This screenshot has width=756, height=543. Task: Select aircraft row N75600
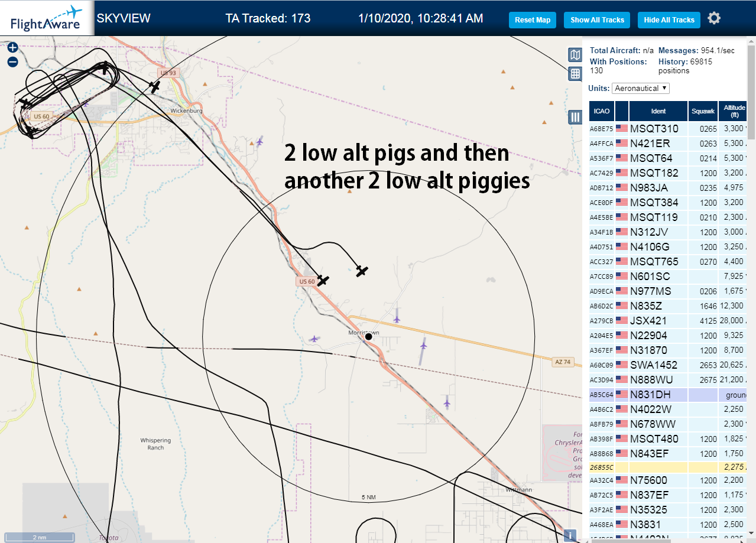668,480
